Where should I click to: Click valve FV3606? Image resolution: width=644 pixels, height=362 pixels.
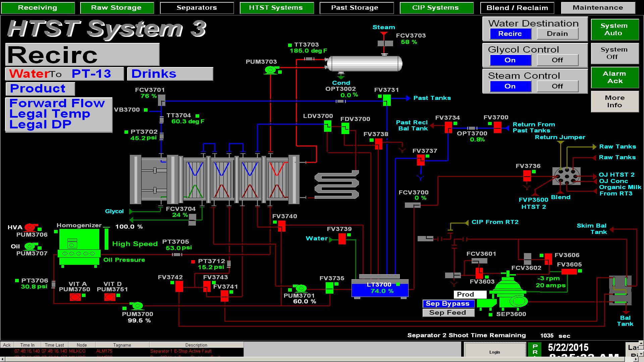pyautogui.click(x=548, y=259)
